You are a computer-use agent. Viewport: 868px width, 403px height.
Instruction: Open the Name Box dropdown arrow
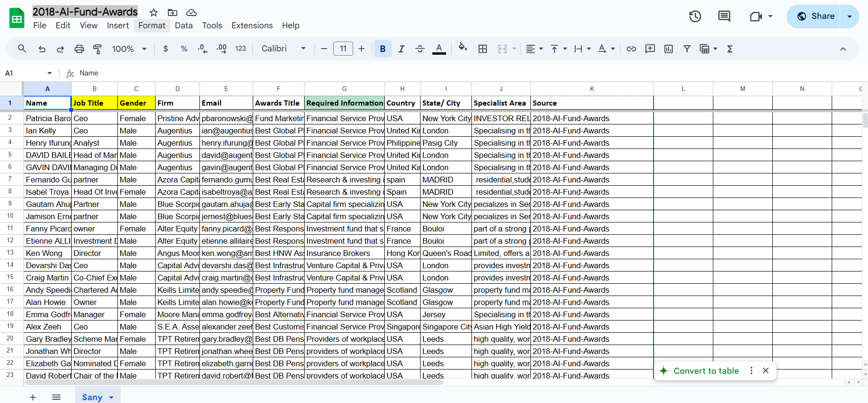tap(50, 73)
